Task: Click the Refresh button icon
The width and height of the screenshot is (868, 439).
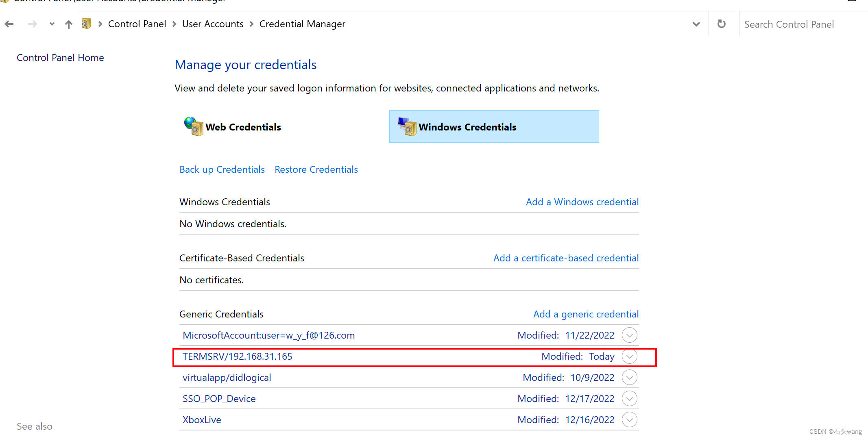Action: [x=721, y=24]
